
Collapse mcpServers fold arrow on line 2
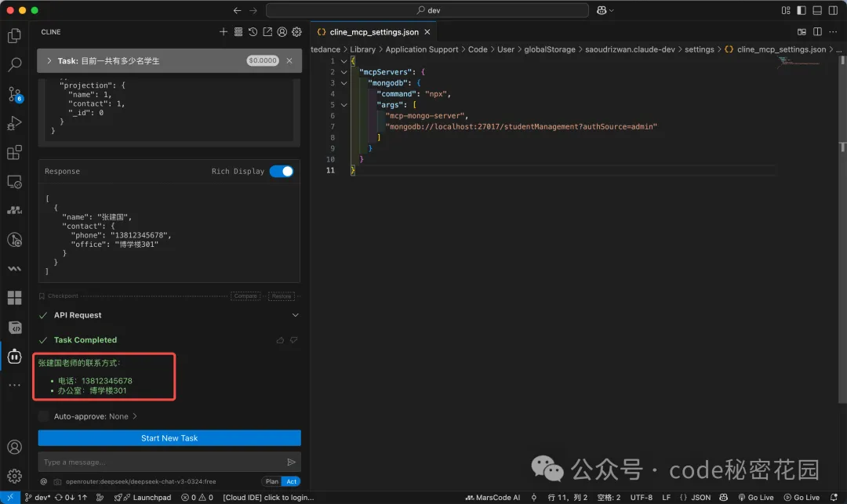coord(344,72)
